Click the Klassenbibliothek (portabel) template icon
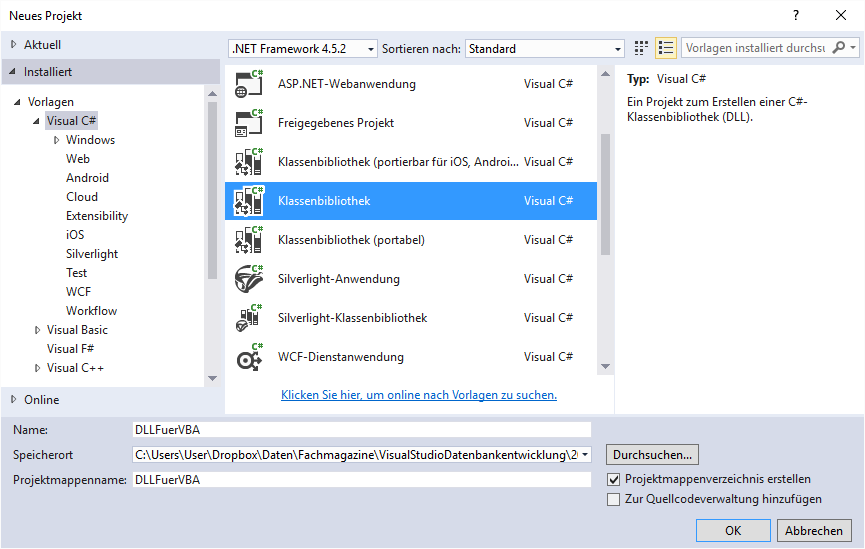 [248, 240]
